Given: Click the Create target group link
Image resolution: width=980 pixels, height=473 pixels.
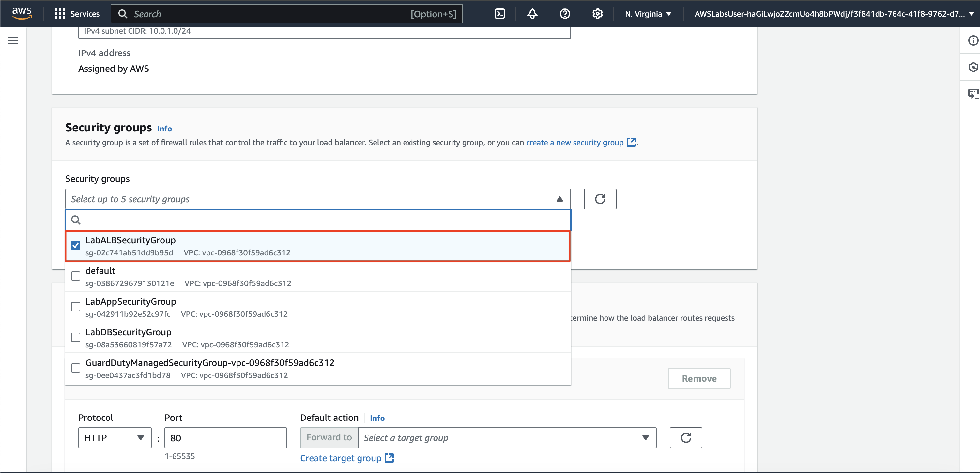Looking at the screenshot, I should [341, 458].
